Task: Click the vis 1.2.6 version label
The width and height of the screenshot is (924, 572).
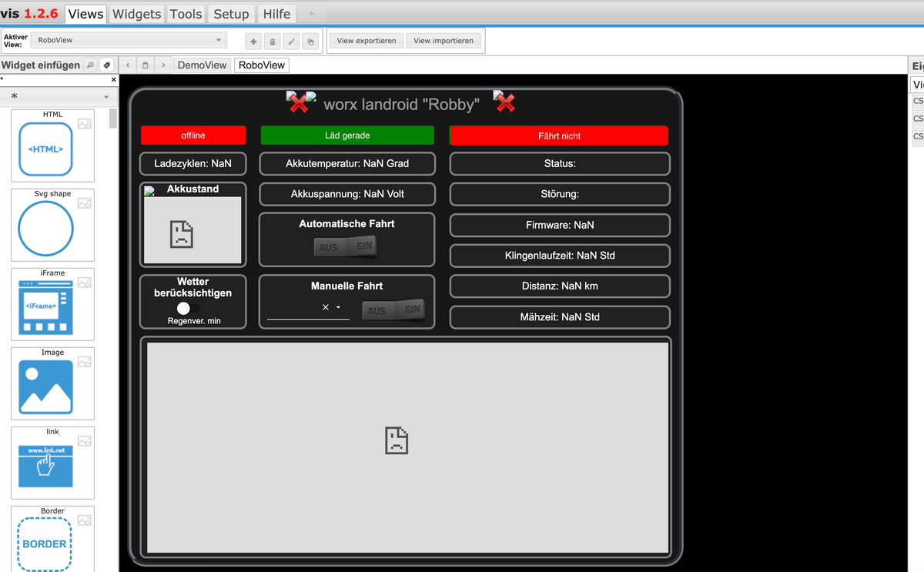Action: pyautogui.click(x=29, y=14)
